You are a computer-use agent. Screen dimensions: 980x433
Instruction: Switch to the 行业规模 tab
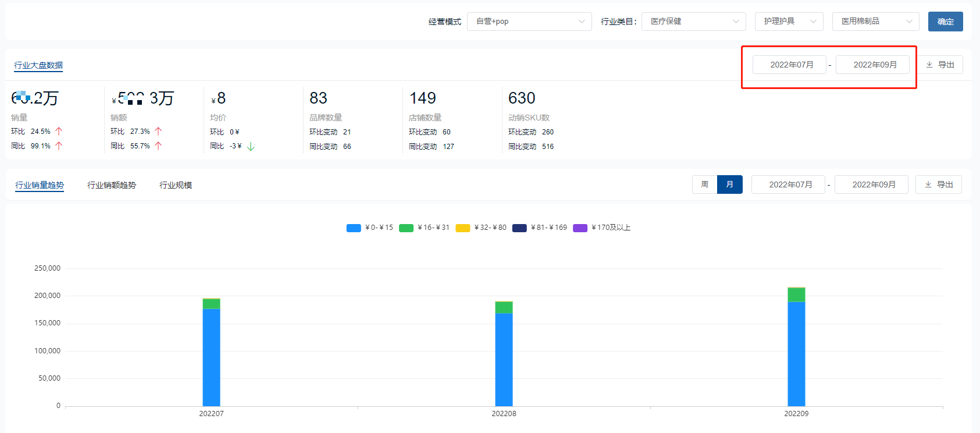[176, 185]
